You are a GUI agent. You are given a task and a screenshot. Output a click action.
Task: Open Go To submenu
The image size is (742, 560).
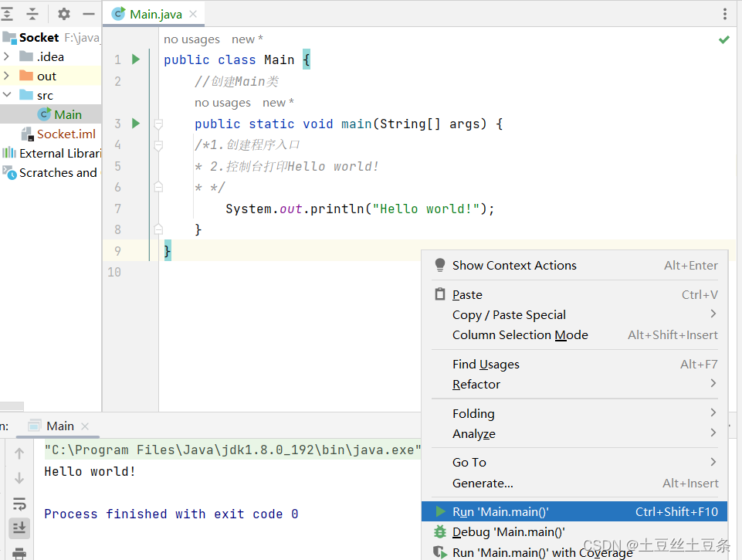click(x=574, y=463)
